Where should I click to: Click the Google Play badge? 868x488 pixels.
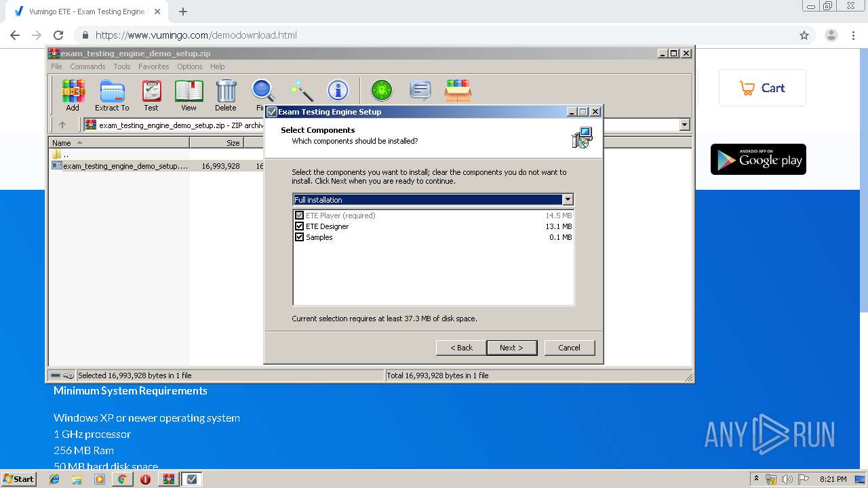point(758,159)
